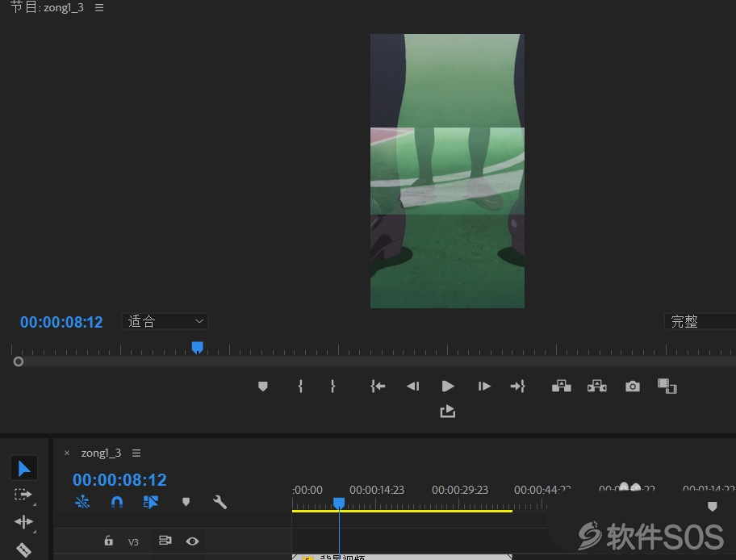Open the zong1_3 timeline panel menu
The width and height of the screenshot is (736, 560).
click(x=136, y=453)
